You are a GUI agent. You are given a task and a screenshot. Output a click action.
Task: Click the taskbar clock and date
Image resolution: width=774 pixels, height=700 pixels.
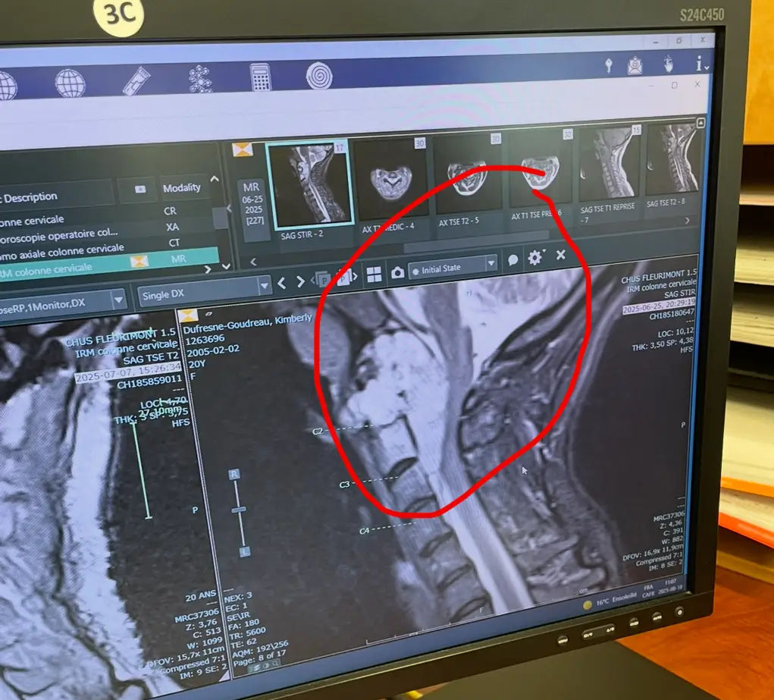(670, 586)
